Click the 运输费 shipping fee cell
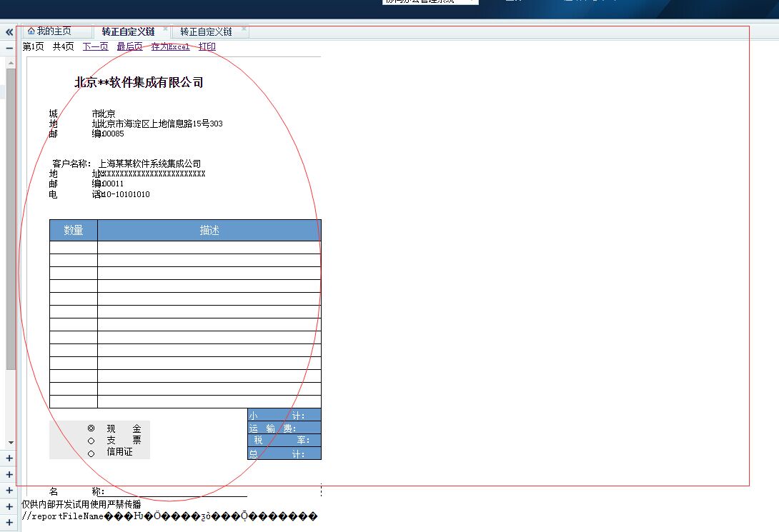This screenshot has width=779, height=532. click(284, 428)
